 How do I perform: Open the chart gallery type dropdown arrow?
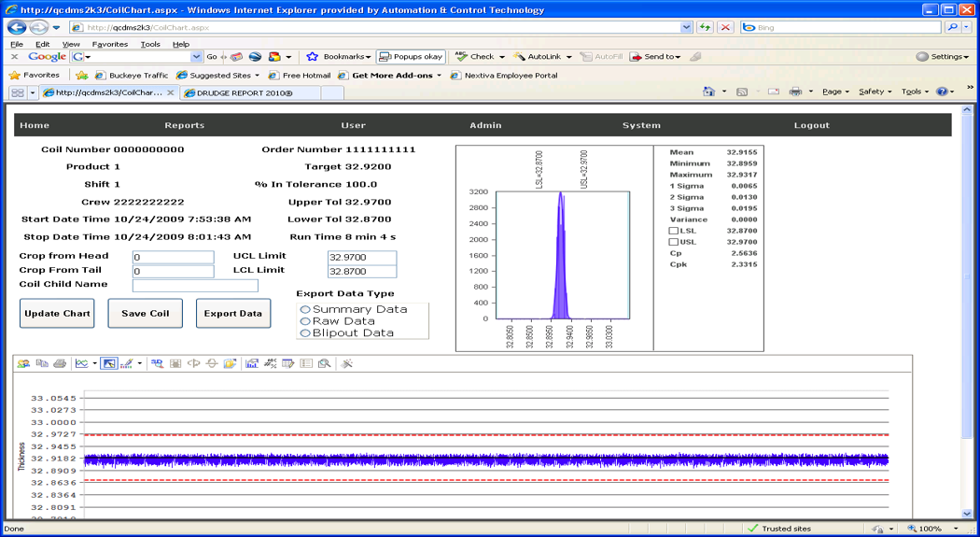click(94, 363)
